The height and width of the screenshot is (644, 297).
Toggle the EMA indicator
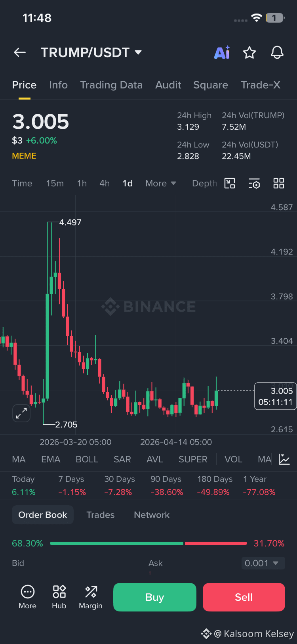pos(51,459)
